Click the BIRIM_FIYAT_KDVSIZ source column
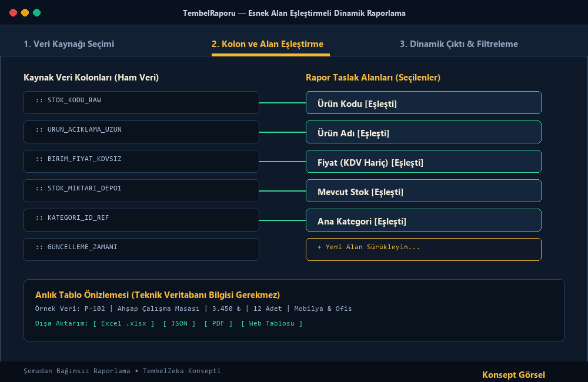 tap(141, 161)
